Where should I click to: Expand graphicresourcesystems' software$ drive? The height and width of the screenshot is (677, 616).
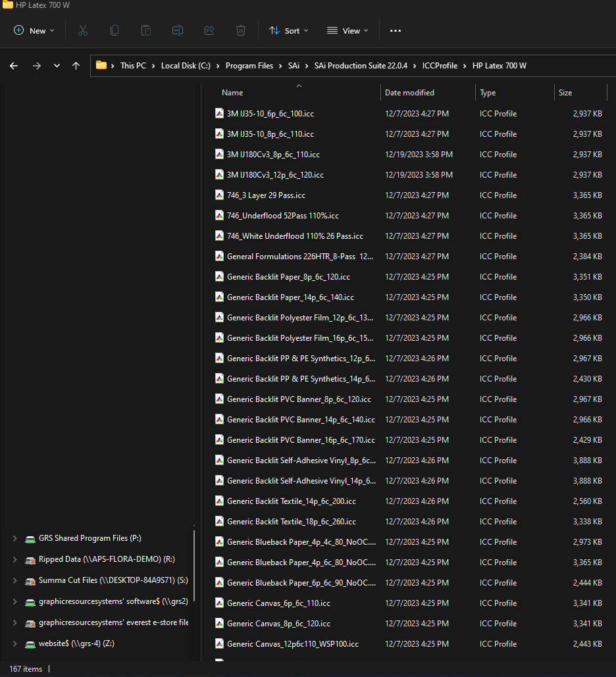click(14, 601)
